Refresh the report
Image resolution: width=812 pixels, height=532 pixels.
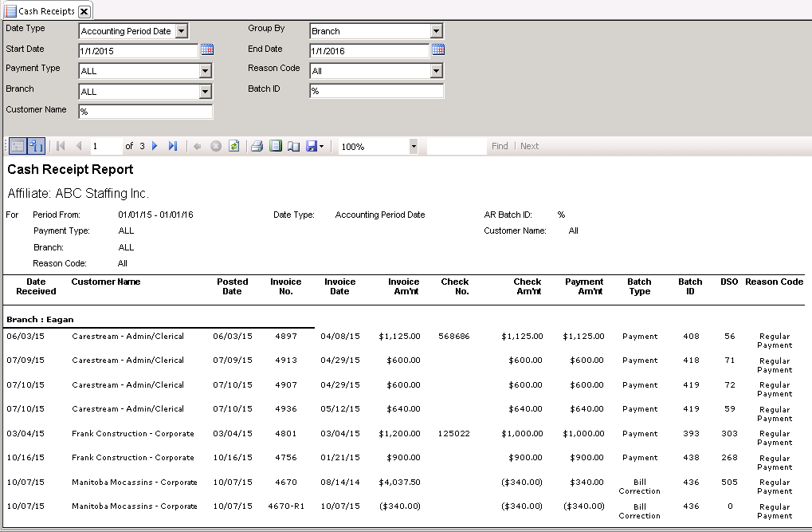234,146
